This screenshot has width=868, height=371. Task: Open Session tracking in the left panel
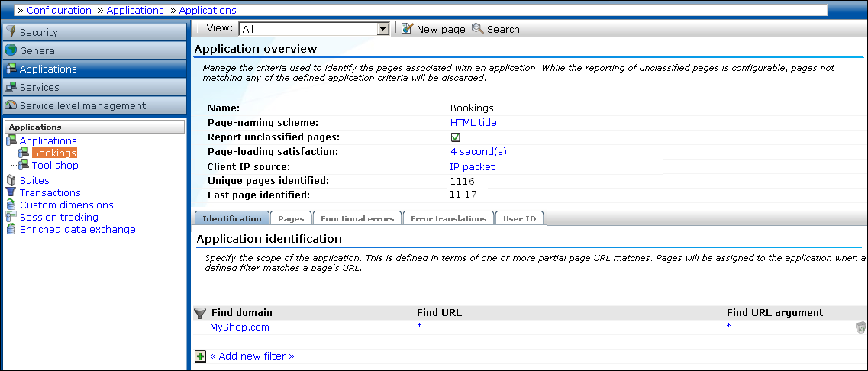(59, 217)
